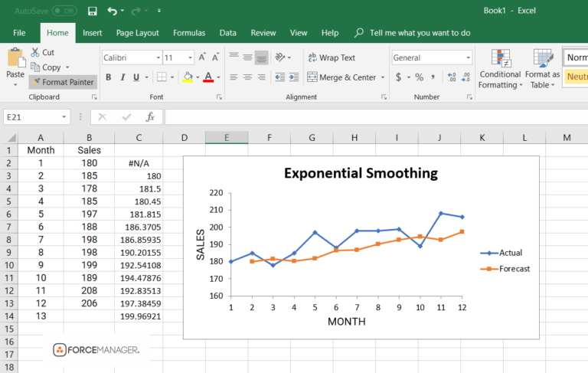This screenshot has width=588, height=373.
Task: Click the Undo arrow icon
Action: (112, 11)
